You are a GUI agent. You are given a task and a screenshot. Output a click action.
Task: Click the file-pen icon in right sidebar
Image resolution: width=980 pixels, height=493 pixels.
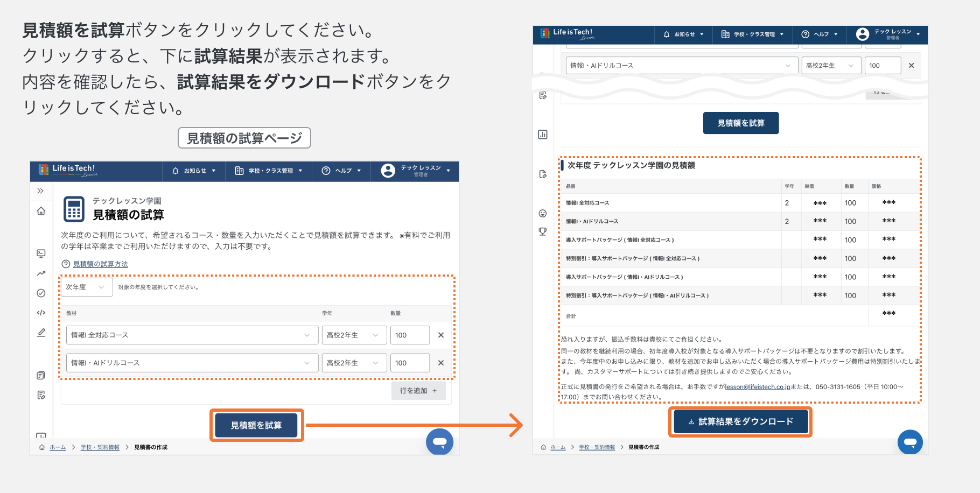pyautogui.click(x=543, y=174)
